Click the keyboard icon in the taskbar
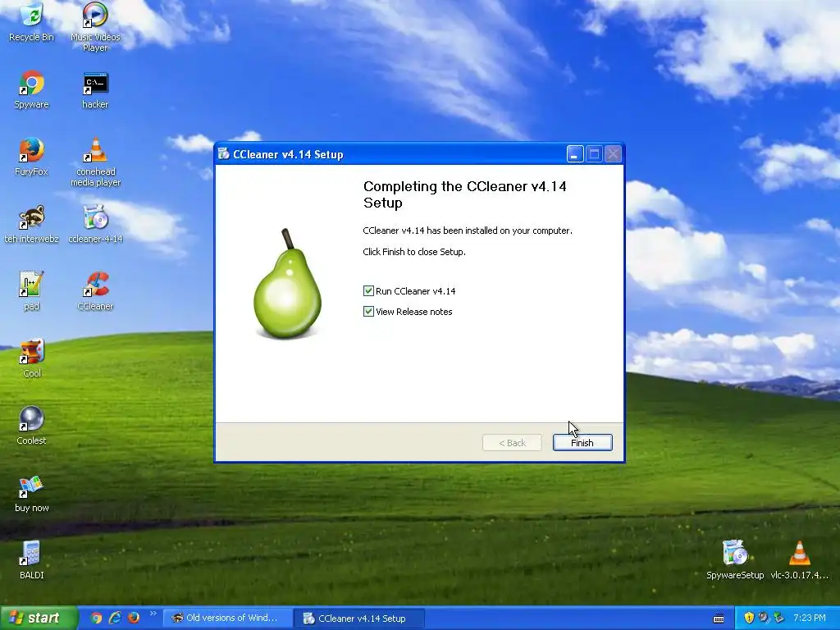840x630 pixels. point(719,619)
